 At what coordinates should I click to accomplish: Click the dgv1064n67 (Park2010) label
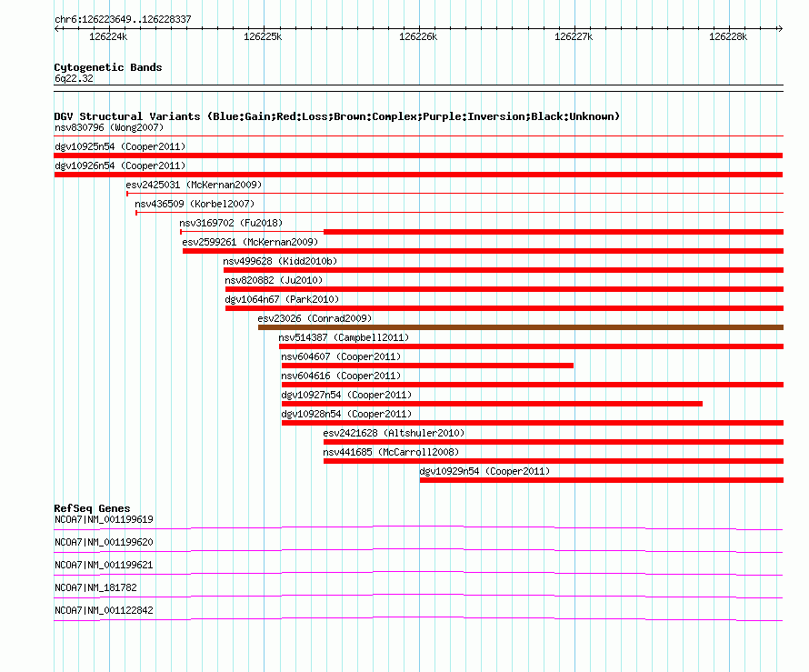pyautogui.click(x=282, y=299)
